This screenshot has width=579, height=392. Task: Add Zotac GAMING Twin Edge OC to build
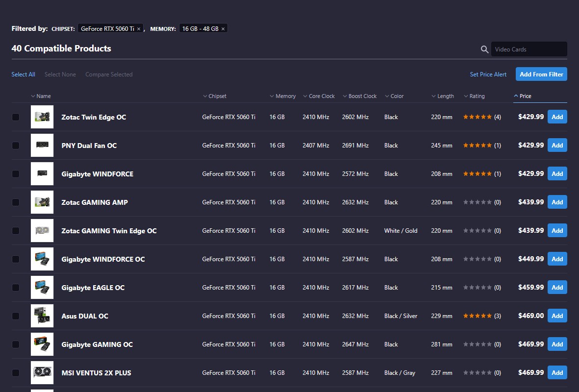coord(557,231)
